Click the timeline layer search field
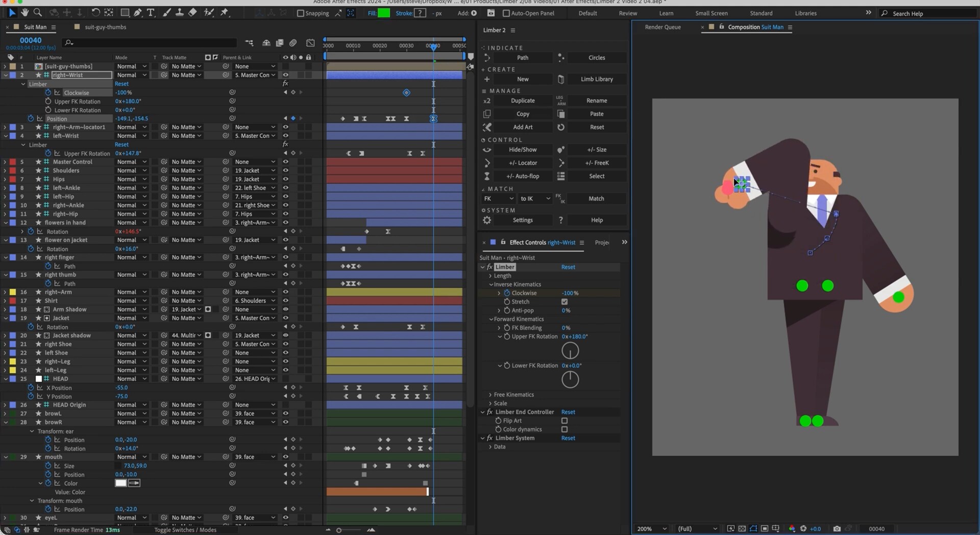This screenshot has height=535, width=980. click(153, 43)
